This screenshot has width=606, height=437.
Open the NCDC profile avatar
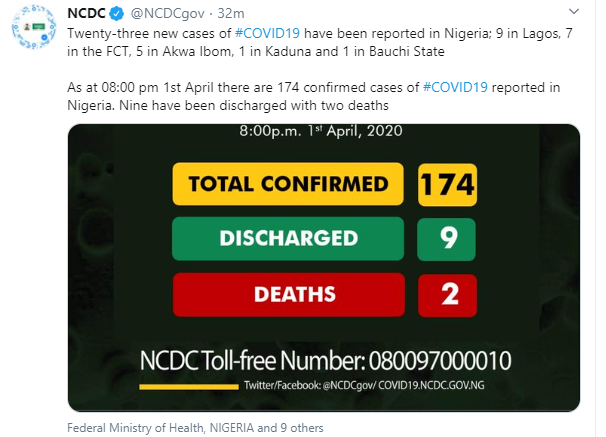34,27
